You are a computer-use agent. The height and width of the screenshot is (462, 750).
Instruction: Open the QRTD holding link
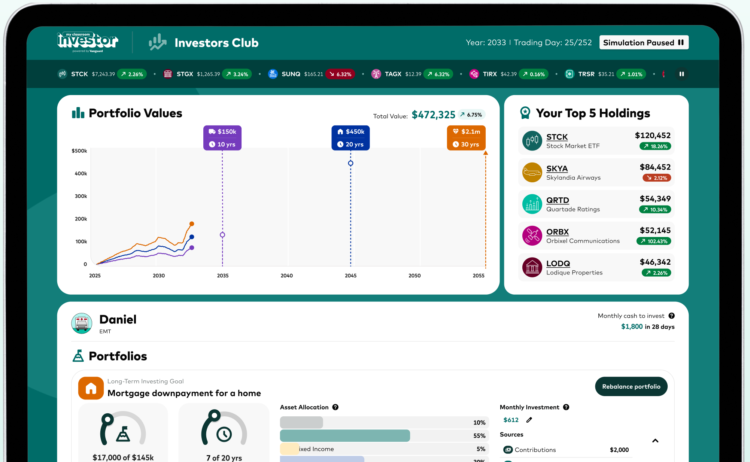(x=558, y=200)
